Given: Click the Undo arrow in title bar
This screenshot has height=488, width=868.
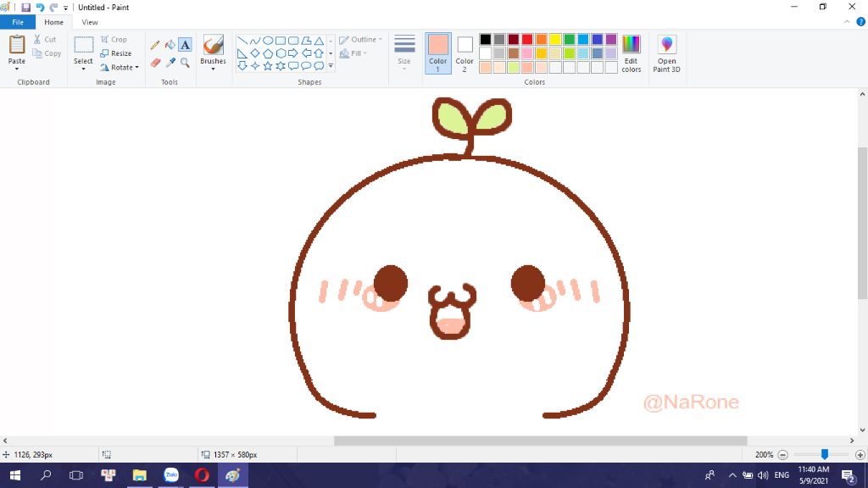Looking at the screenshot, I should click(40, 8).
